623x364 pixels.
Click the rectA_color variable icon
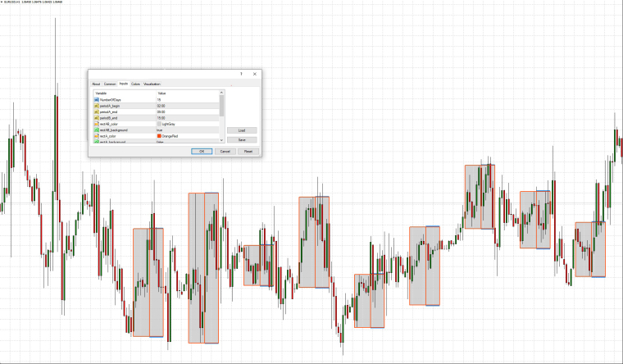point(96,136)
